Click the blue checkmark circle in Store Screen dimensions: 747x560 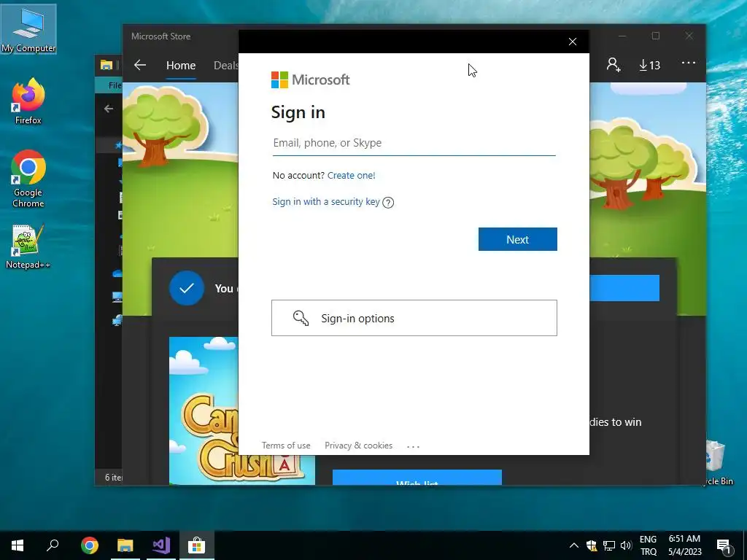point(187,288)
